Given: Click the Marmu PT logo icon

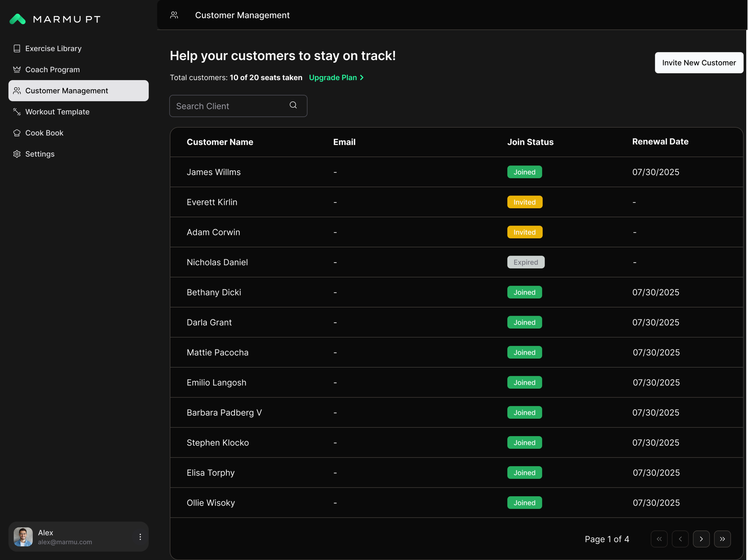Looking at the screenshot, I should (x=18, y=19).
